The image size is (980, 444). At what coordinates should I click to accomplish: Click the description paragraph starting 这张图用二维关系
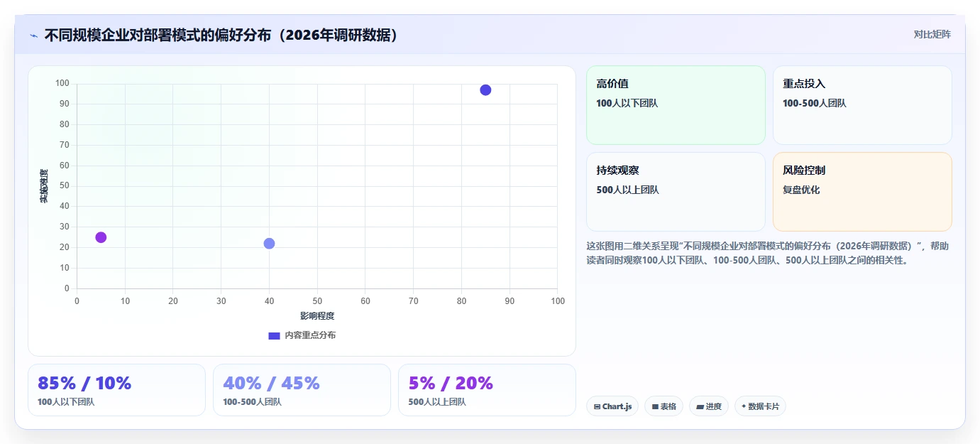point(768,253)
